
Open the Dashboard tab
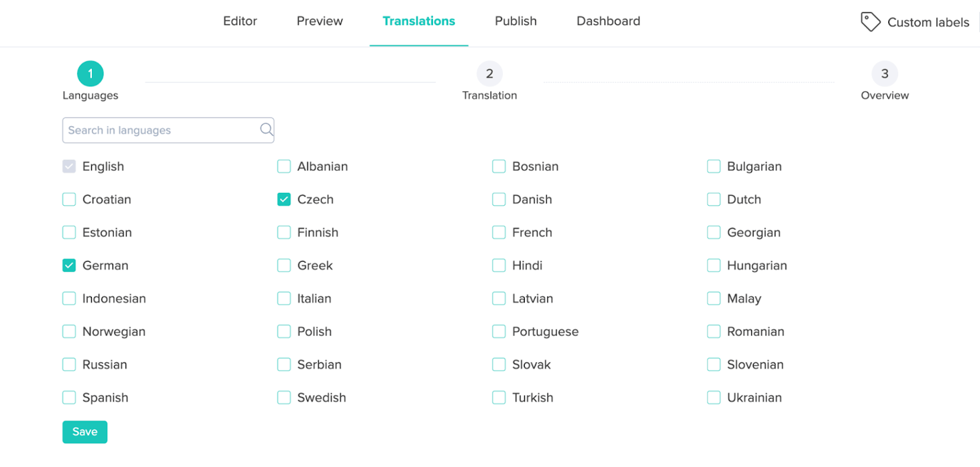tap(608, 21)
